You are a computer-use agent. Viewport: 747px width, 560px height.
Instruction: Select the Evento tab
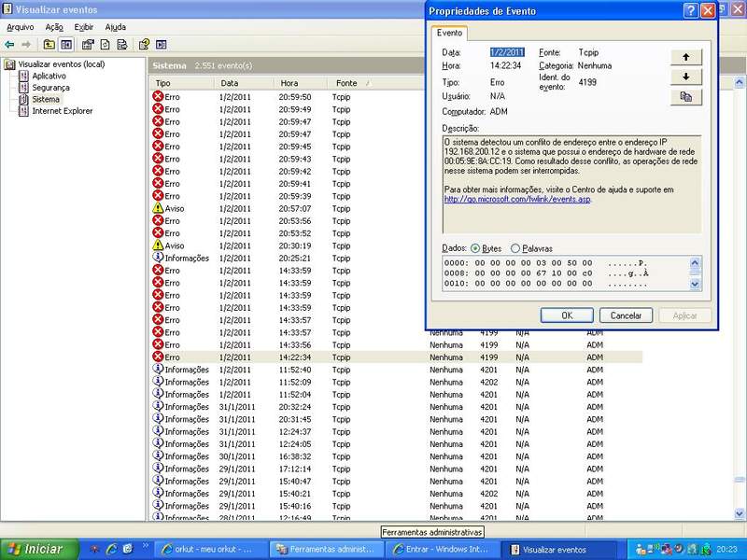coord(449,33)
